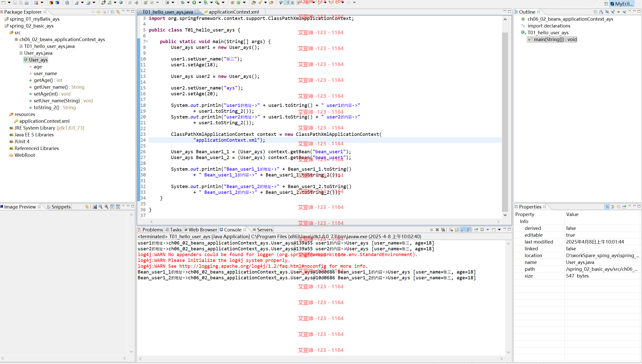Screen dimensions: 642x364
Task: Click the Save All toolbar icon
Action: click(21, 3)
